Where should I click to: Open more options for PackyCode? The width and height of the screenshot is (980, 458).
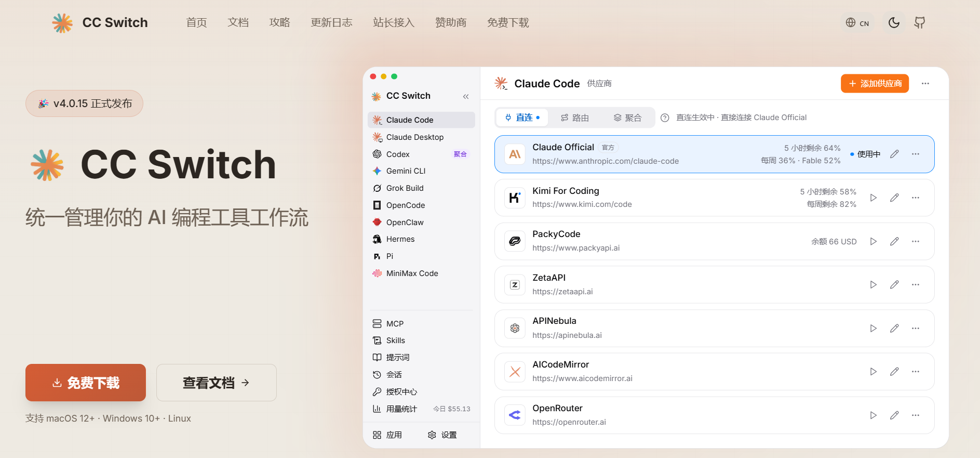[916, 241]
